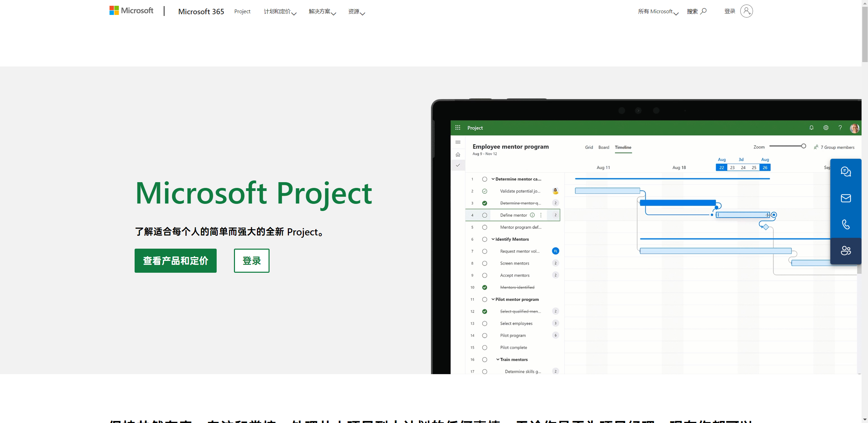Screen dimensions: 868x423
Task: Click the 登录 link in top header
Action: pos(730,11)
